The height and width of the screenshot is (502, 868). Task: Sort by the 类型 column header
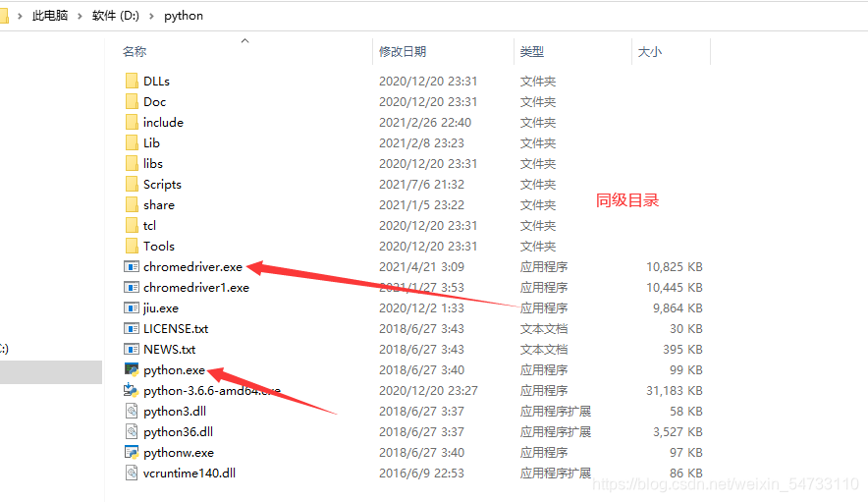[532, 51]
